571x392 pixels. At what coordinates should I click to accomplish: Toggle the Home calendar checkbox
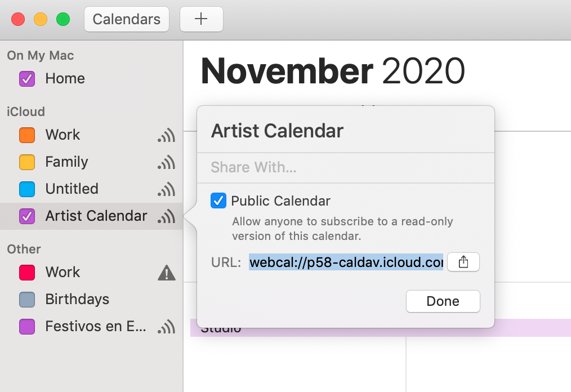coord(27,79)
